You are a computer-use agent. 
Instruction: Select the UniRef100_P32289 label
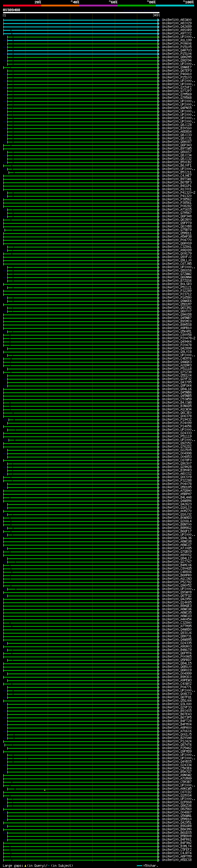click(x=176, y=291)
